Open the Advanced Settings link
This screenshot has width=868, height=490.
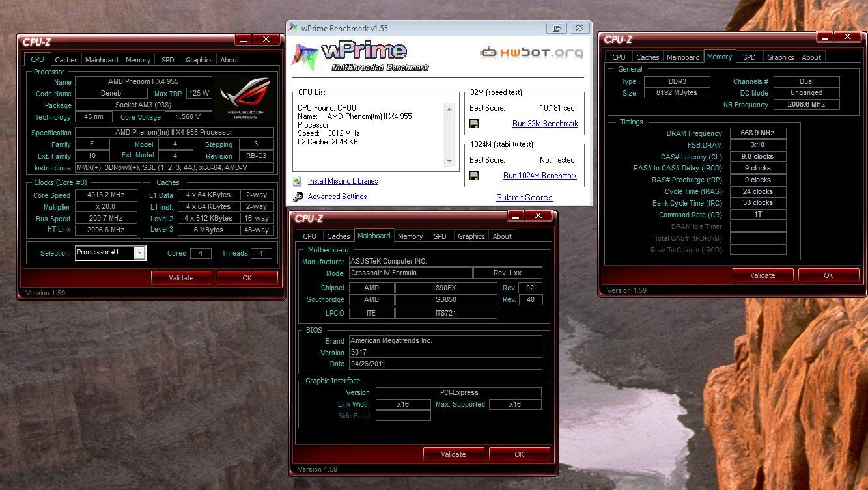337,197
